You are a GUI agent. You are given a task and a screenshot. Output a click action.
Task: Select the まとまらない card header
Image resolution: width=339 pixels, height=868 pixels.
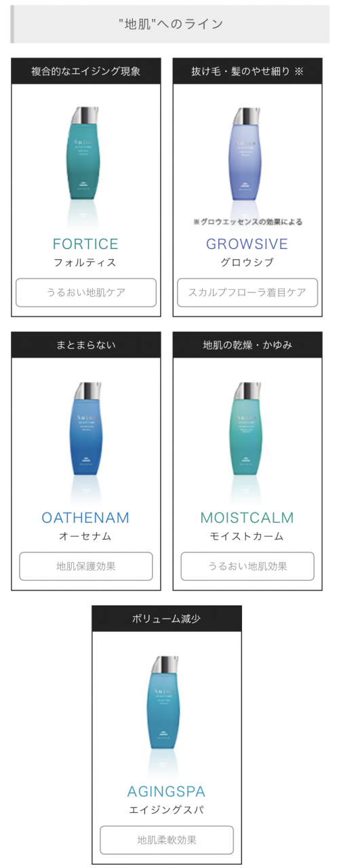point(86,345)
